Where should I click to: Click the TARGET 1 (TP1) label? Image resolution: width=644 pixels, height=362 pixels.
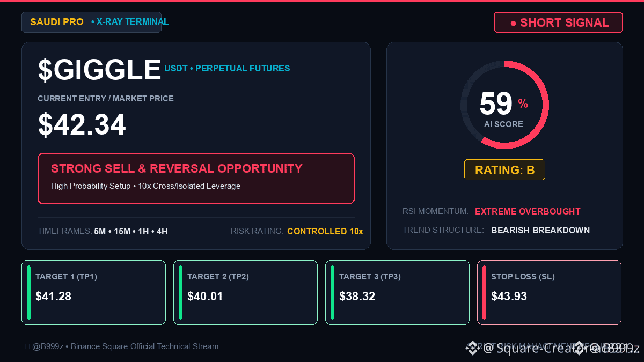click(66, 277)
